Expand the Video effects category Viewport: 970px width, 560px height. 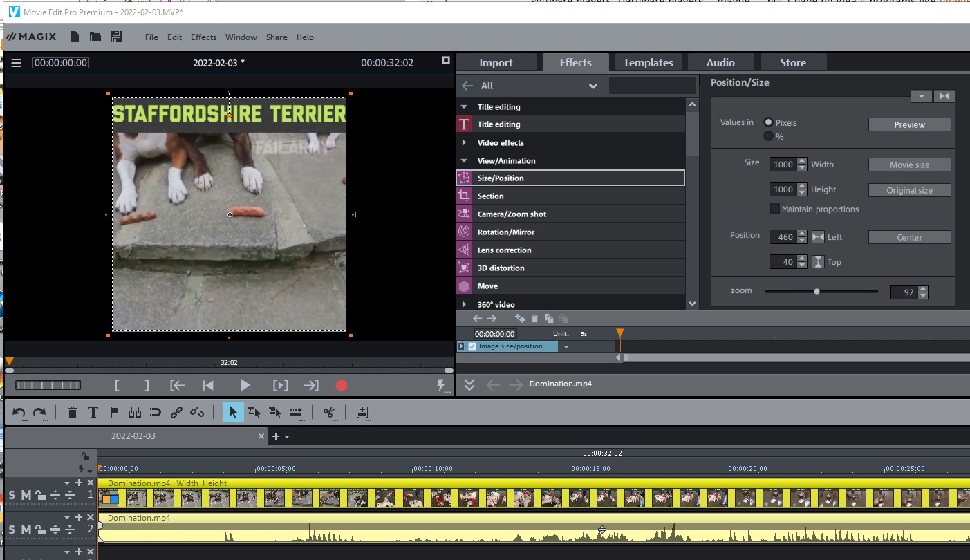464,142
